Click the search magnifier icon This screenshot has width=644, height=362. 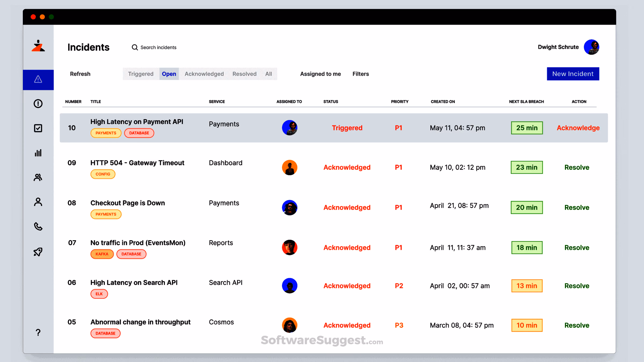135,47
